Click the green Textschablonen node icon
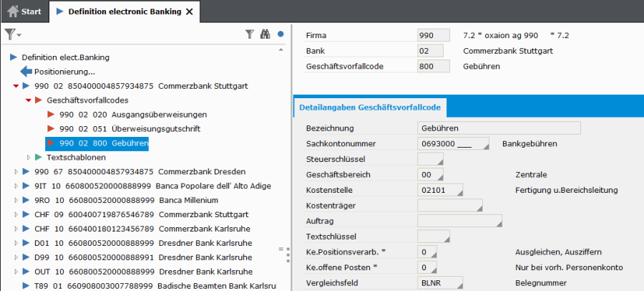Image resolution: width=644 pixels, height=291 pixels. pos(39,157)
